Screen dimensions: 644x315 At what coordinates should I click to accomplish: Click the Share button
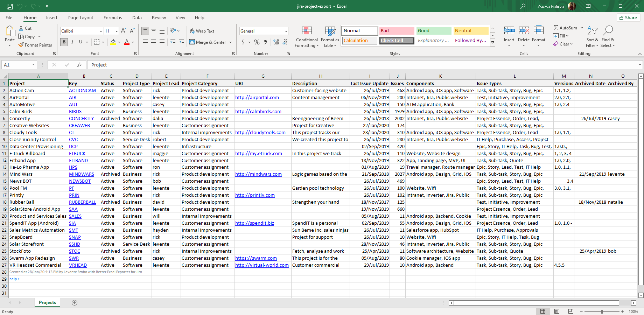pos(628,17)
